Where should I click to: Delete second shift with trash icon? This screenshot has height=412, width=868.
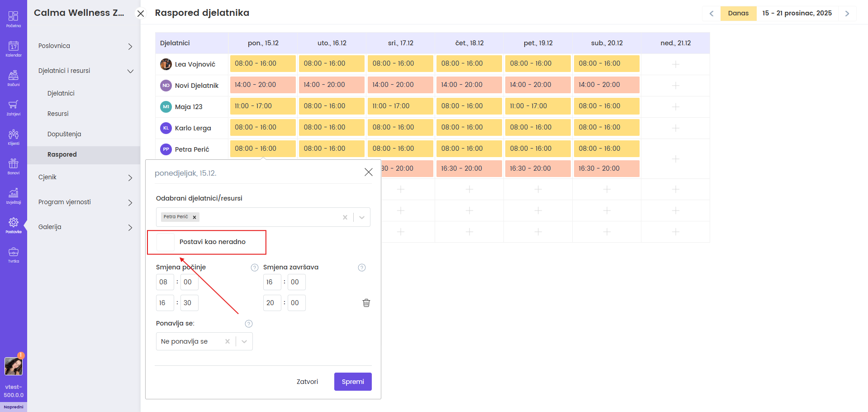(366, 303)
